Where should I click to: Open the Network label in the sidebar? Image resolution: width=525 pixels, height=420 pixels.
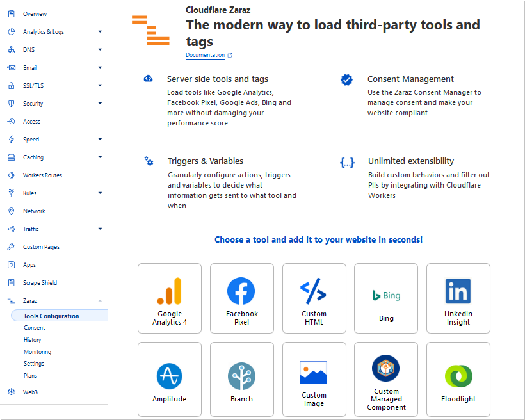pos(34,211)
